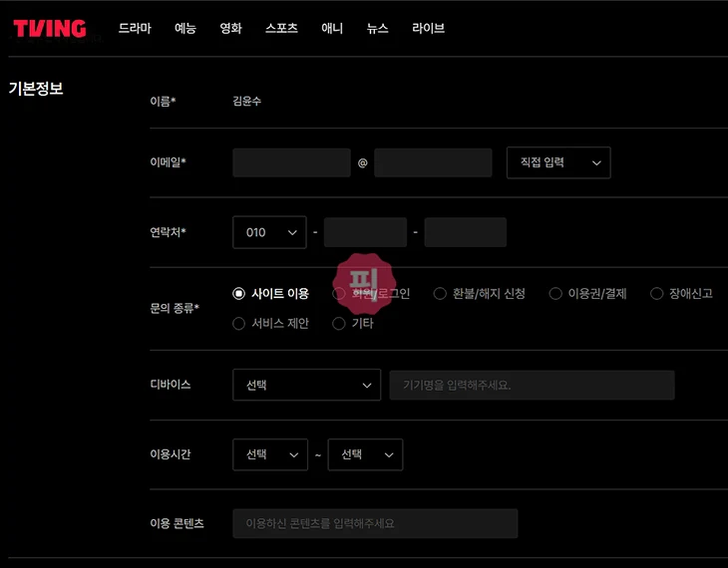Image resolution: width=728 pixels, height=568 pixels.
Task: Select the 환불/해지 신청 radio button
Action: click(440, 293)
